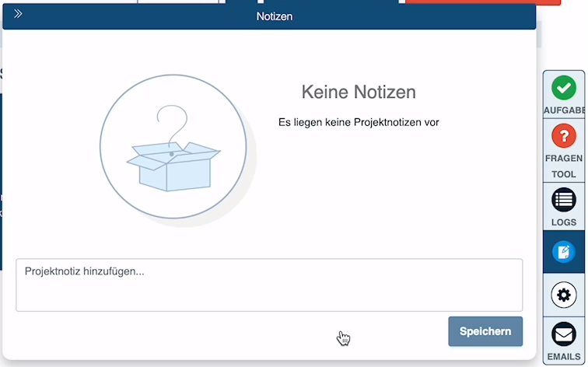Viewport: 588px width, 367px height.
Task: Open the Fragen Tool question mark icon
Action: coord(564,136)
